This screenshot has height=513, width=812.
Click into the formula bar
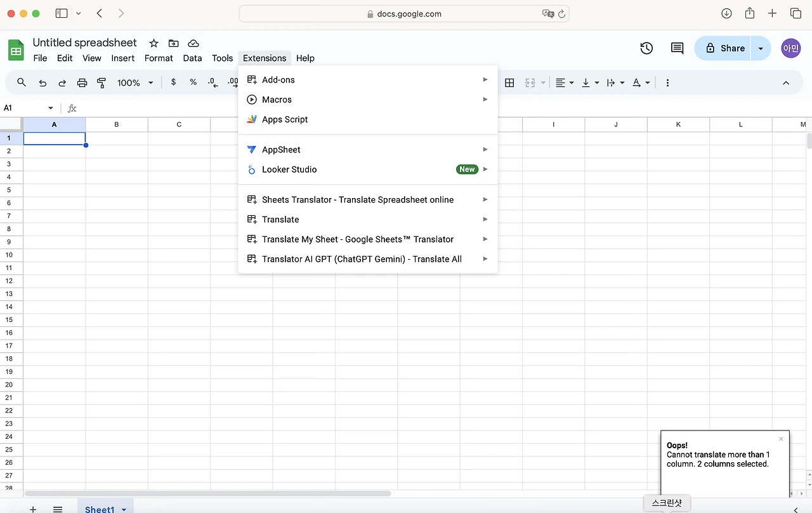(444, 108)
